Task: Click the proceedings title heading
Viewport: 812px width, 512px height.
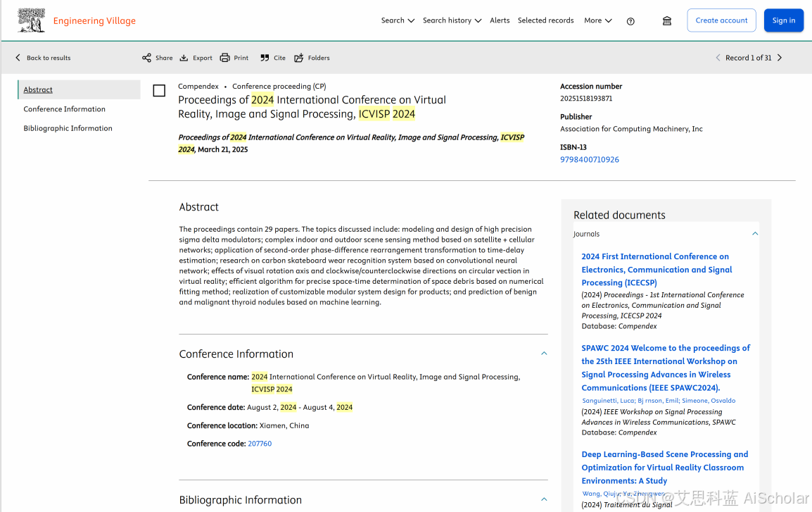Action: click(x=312, y=107)
